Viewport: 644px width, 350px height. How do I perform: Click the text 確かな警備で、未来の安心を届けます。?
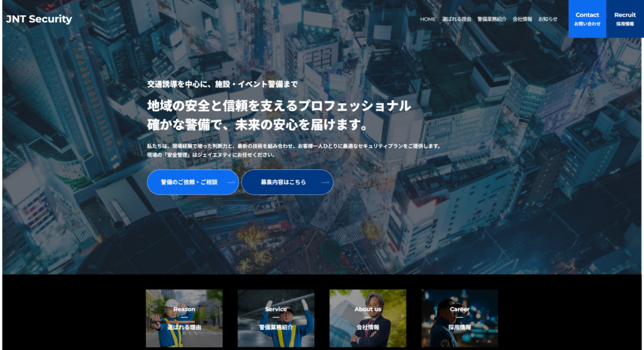click(258, 124)
